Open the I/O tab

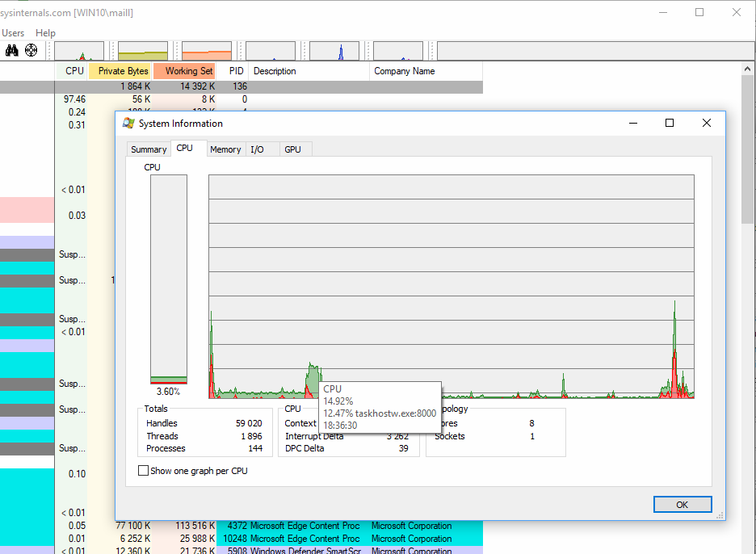click(257, 149)
